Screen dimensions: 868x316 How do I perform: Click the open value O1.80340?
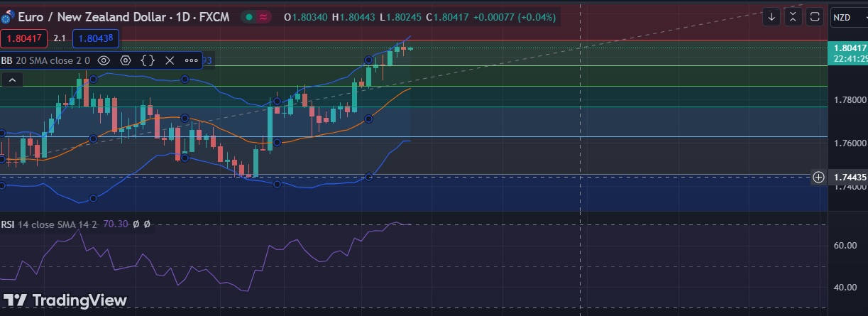coord(306,17)
